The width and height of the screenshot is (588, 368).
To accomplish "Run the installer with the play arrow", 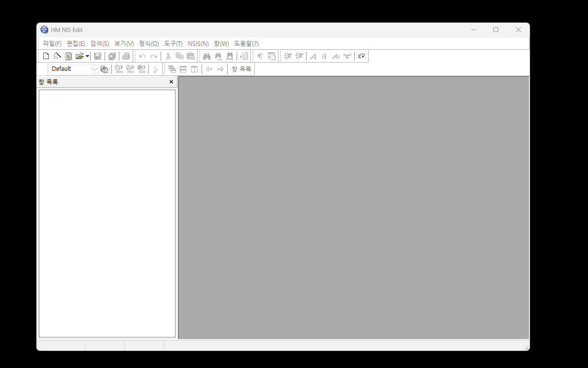I will pos(156,69).
